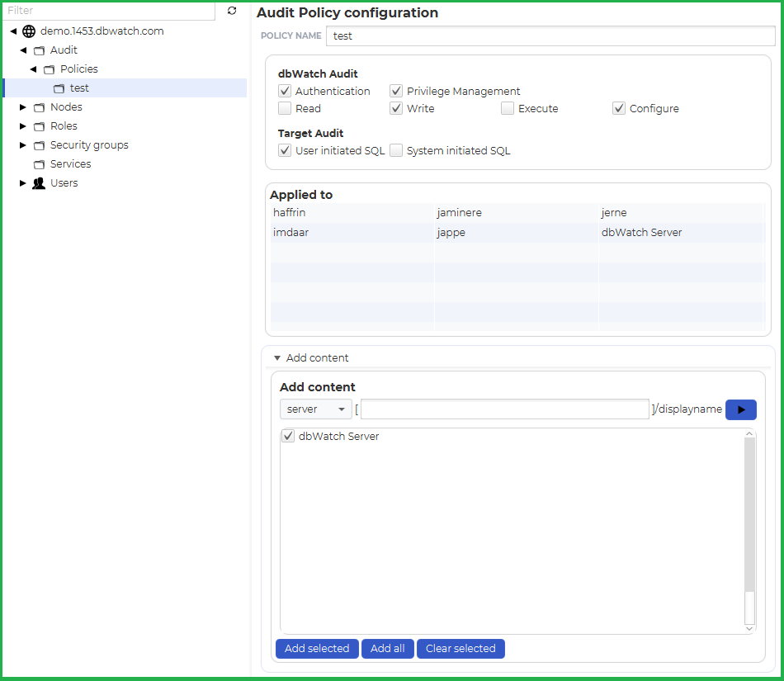Click the Policies folder icon

click(49, 69)
